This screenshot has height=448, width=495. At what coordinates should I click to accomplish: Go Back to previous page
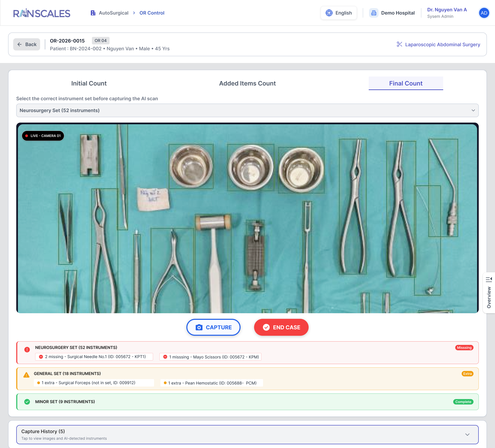click(27, 45)
